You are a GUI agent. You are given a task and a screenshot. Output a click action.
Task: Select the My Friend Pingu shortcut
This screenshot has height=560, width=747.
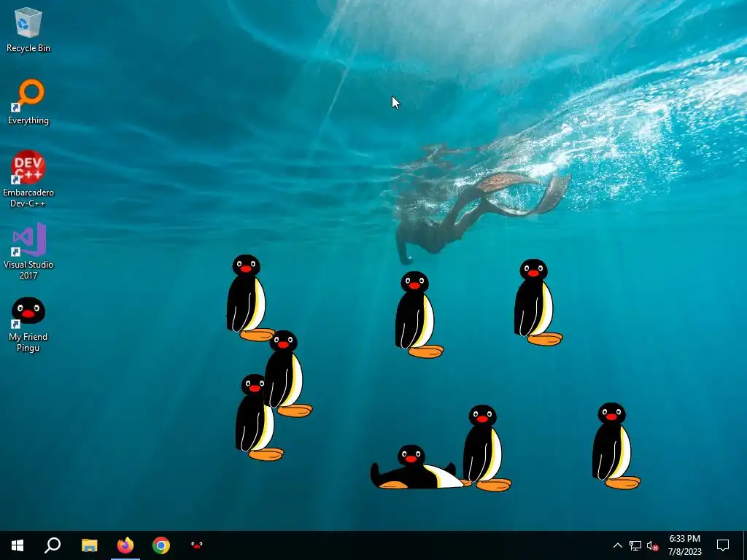point(28,324)
